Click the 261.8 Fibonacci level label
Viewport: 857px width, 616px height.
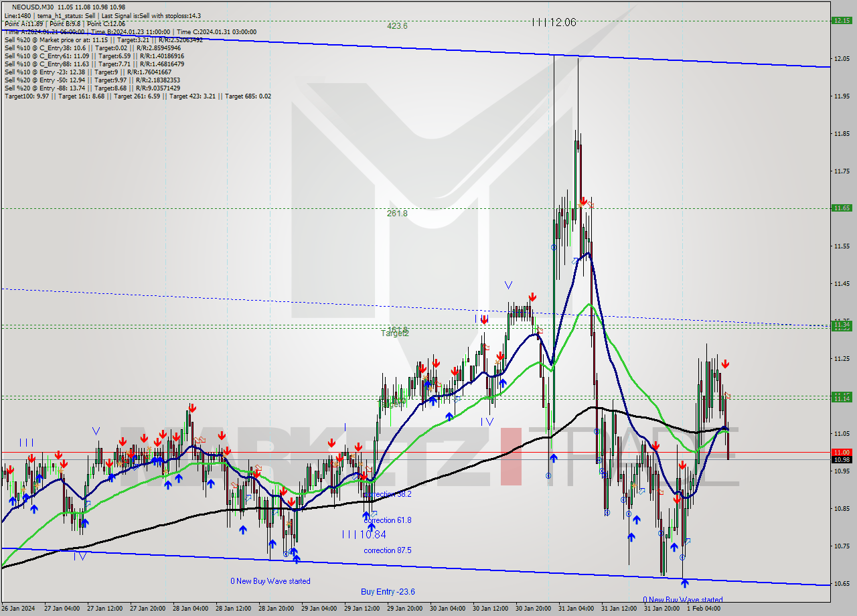(397, 214)
